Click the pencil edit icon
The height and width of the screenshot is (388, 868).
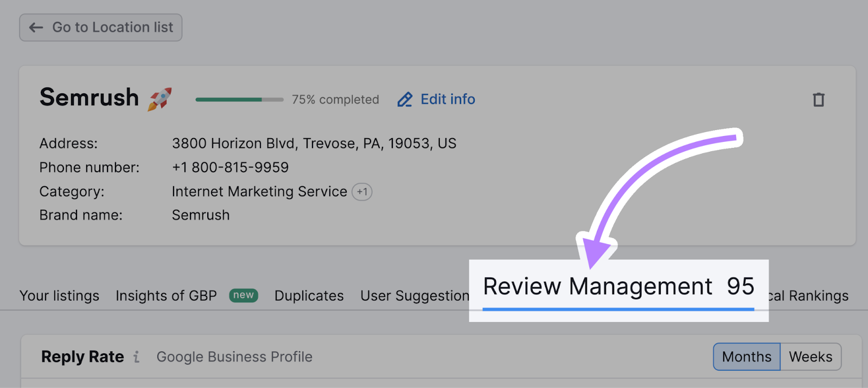tap(405, 100)
